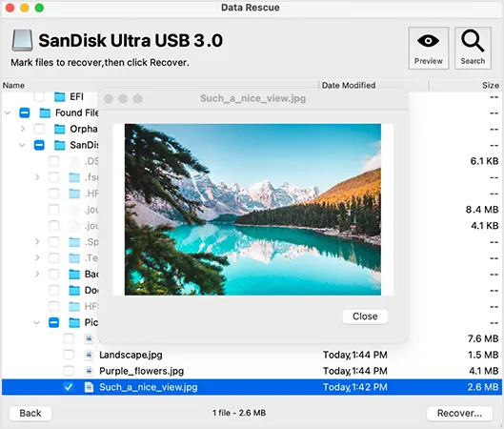
Task: Collapse the Found Files folder
Action: [8, 112]
